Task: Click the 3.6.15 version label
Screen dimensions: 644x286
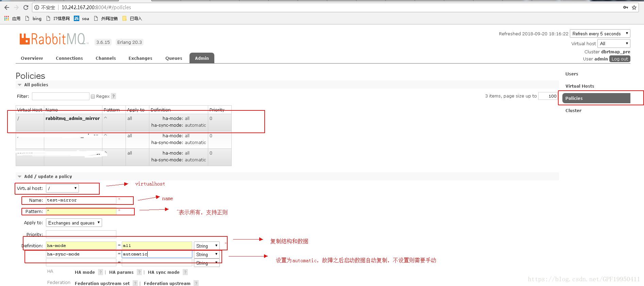Action: tap(103, 42)
